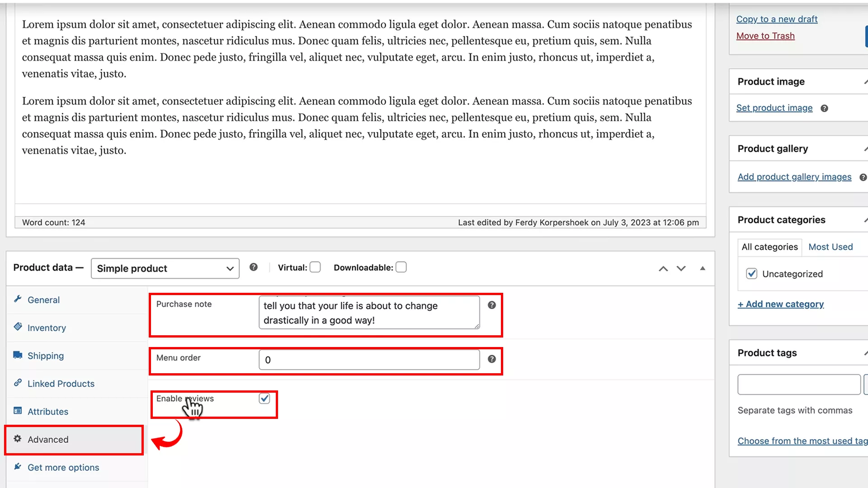Open Inventory tab with tag icon
868x488 pixels.
click(x=47, y=328)
